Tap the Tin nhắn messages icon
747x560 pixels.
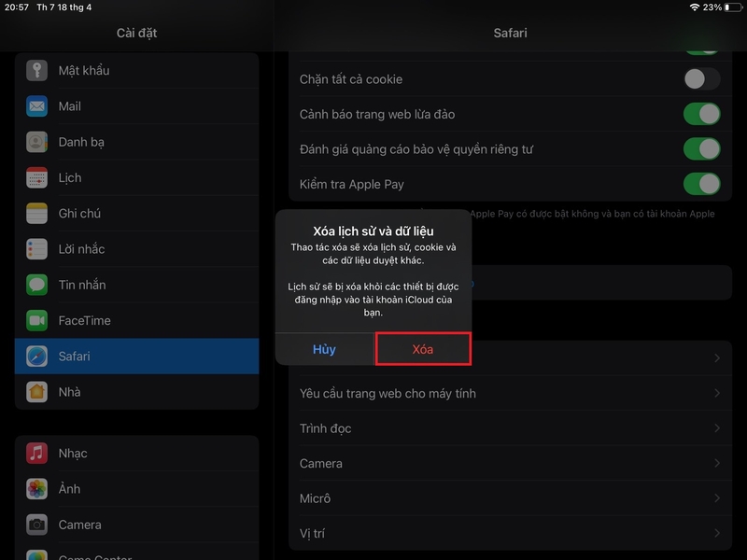[36, 285]
